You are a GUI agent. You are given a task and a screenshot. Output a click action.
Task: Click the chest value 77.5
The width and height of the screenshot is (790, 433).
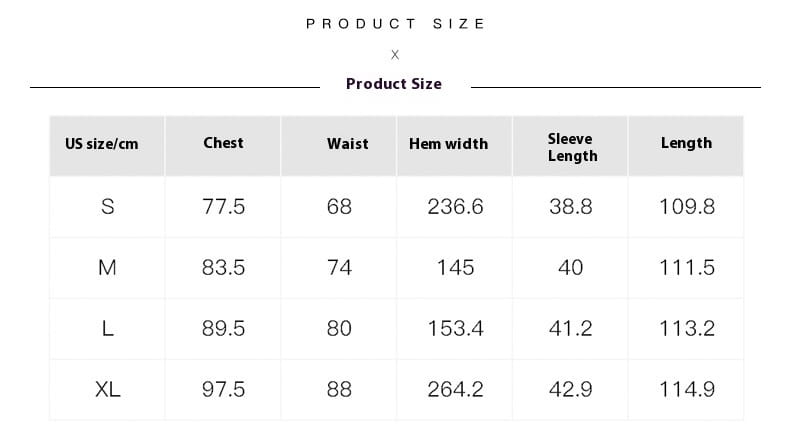click(223, 207)
